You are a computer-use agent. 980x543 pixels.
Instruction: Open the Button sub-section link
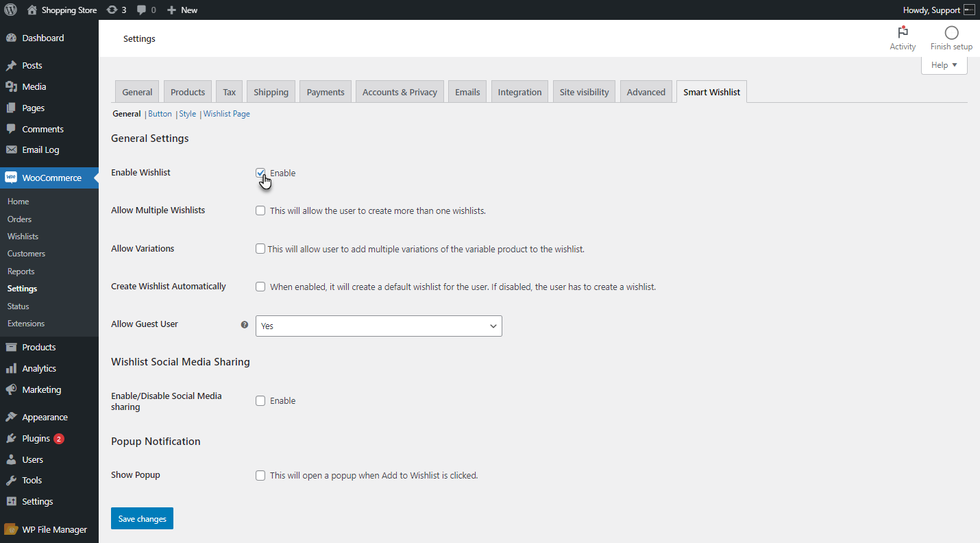(160, 114)
